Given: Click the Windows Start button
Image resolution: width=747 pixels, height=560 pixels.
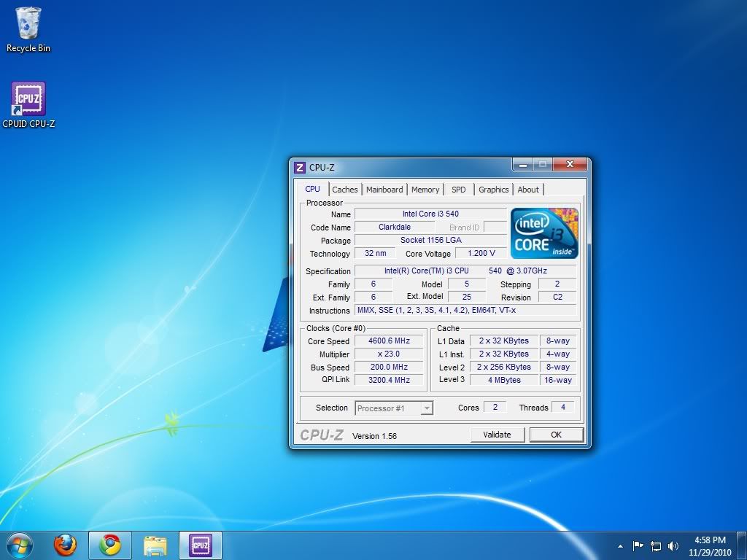Looking at the screenshot, I should coord(20,545).
